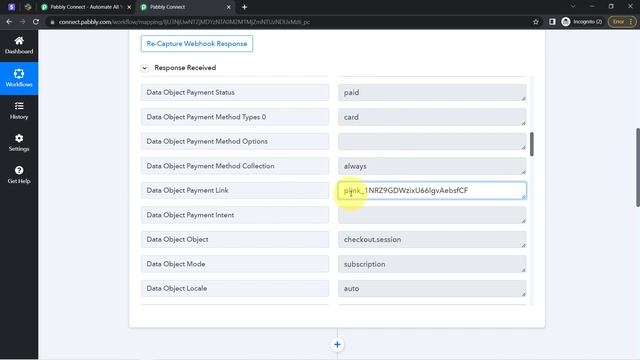Image resolution: width=640 pixels, height=360 pixels.
Task: Open the History list icon
Action: [x=19, y=106]
